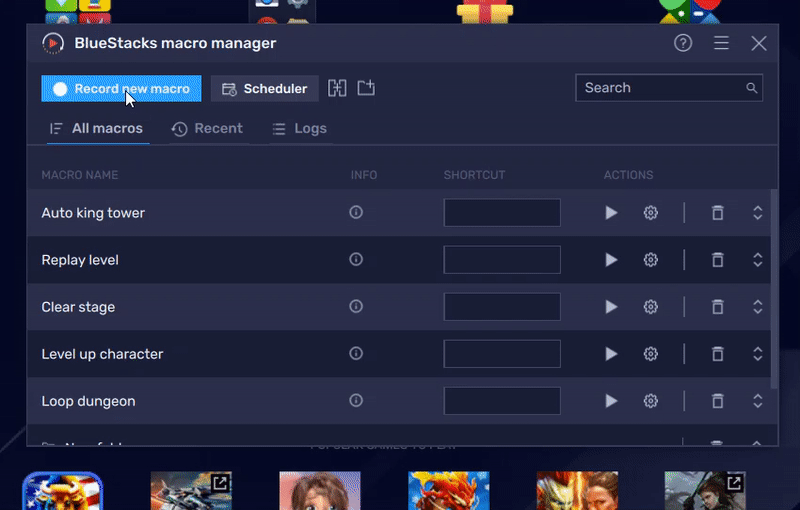
Task: Show info for Level up character
Action: (x=356, y=353)
